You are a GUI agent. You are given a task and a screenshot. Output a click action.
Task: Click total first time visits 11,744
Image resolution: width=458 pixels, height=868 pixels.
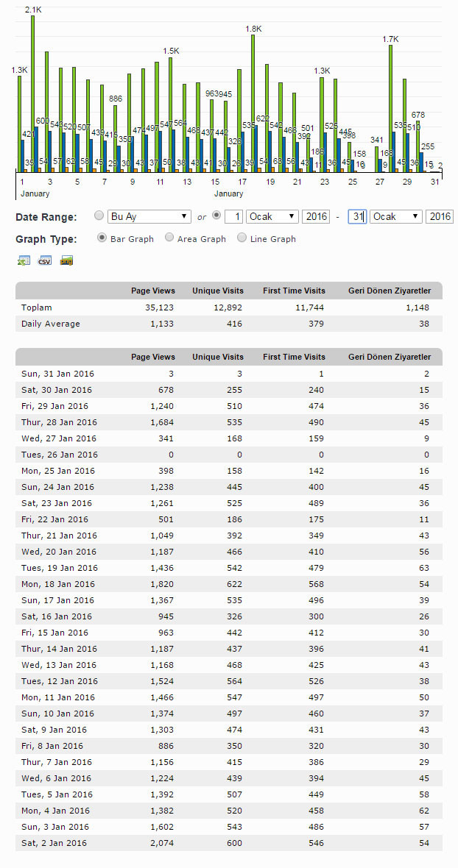pyautogui.click(x=309, y=307)
